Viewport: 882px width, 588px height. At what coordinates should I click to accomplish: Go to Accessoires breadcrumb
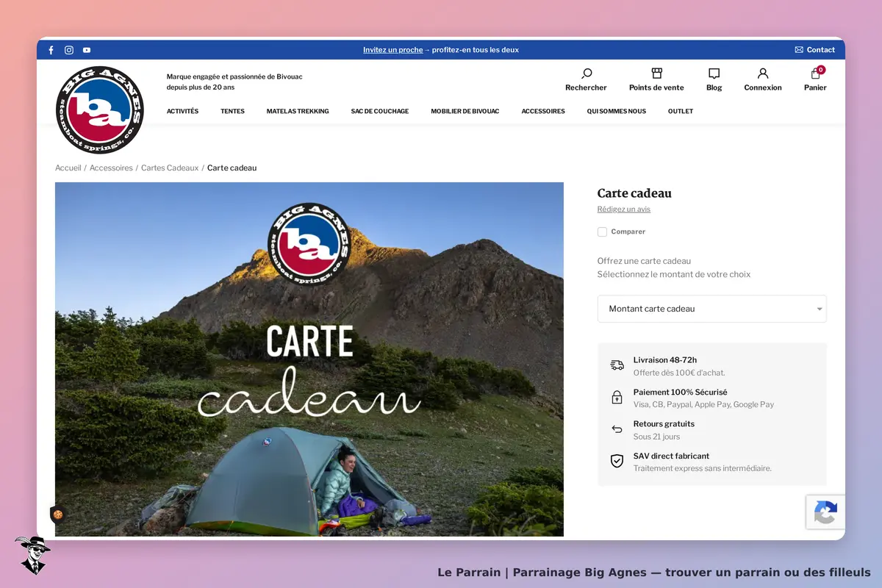[x=111, y=168]
